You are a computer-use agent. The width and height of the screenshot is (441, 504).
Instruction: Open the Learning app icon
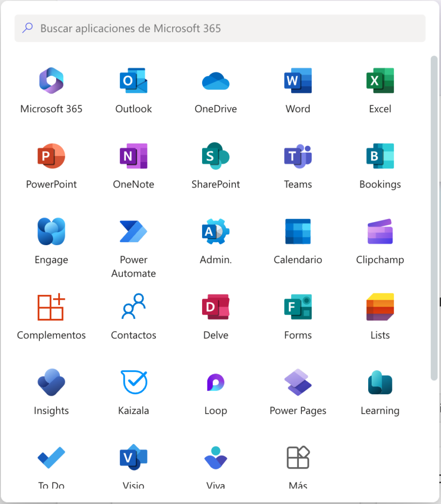380,382
